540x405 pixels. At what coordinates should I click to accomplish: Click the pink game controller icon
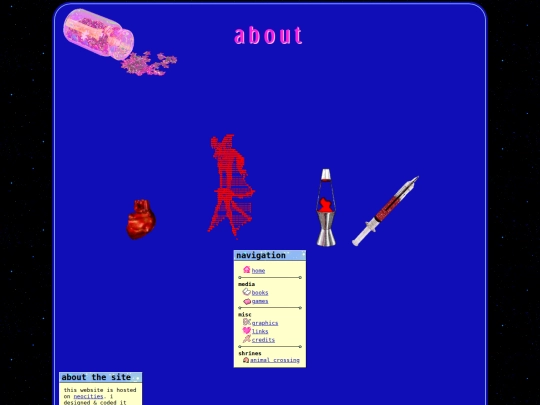247,301
